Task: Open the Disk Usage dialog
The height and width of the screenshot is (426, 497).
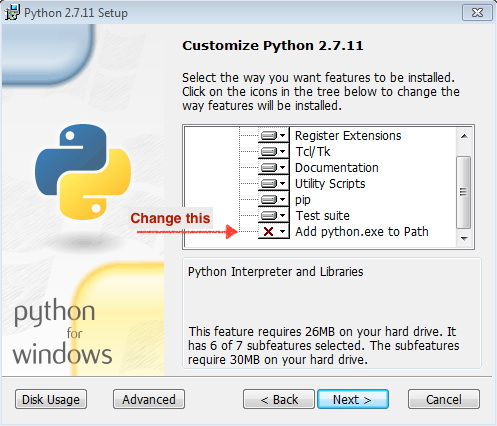Action: [x=51, y=399]
